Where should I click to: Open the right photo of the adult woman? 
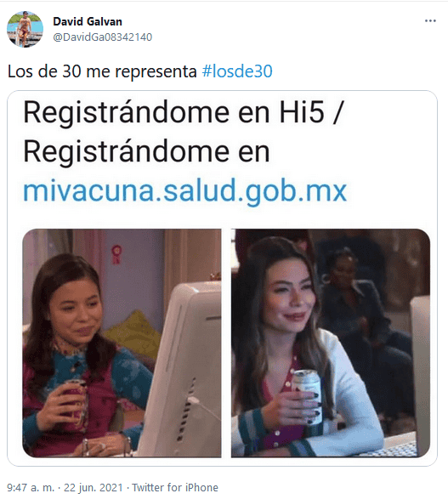pos(331,343)
